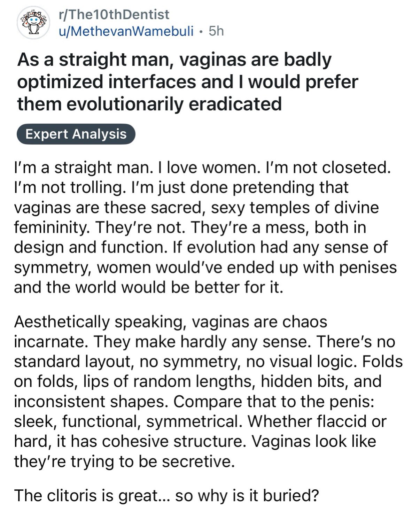Click the line "they're trying to be secretive."
Screen dimensions: 420x512
point(124,461)
